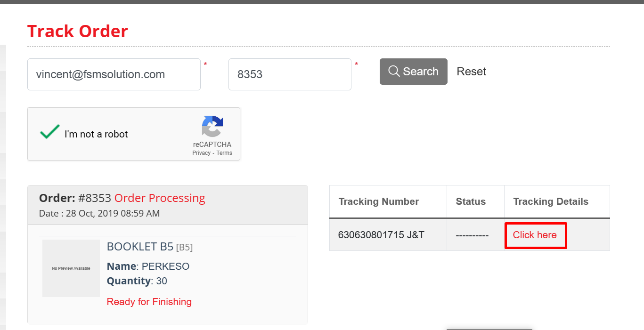
Task: Click the "Ready for Finishing" status text
Action: point(149,302)
